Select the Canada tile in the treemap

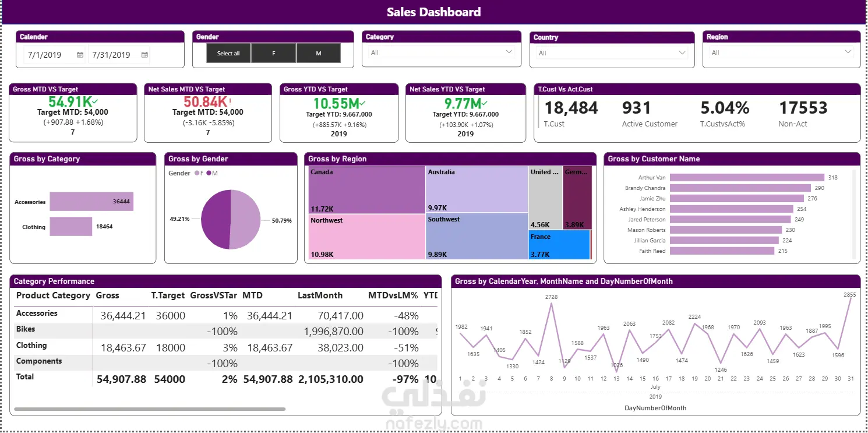click(366, 189)
